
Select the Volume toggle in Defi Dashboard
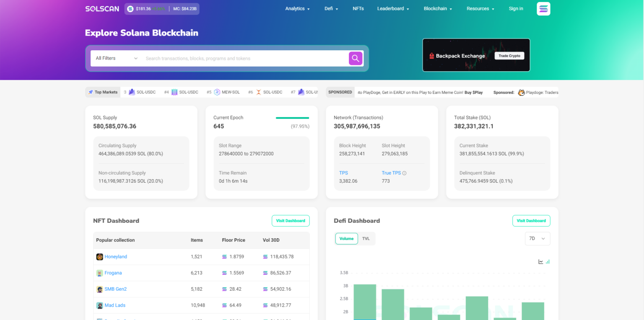[x=346, y=239]
